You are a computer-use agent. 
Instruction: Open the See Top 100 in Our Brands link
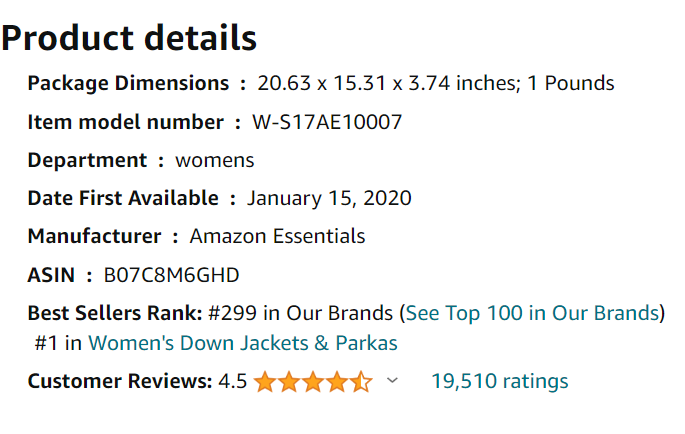coord(532,313)
